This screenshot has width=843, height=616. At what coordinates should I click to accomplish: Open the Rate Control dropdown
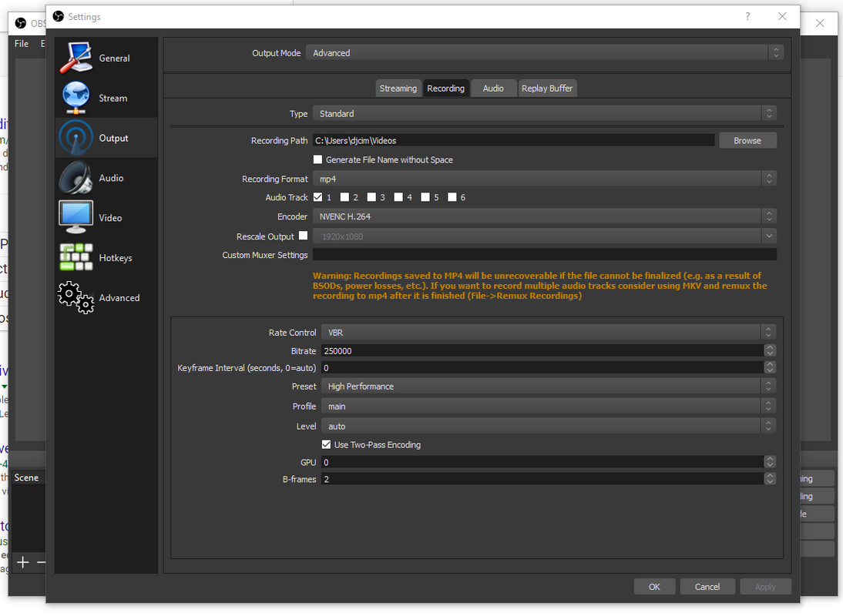point(549,333)
